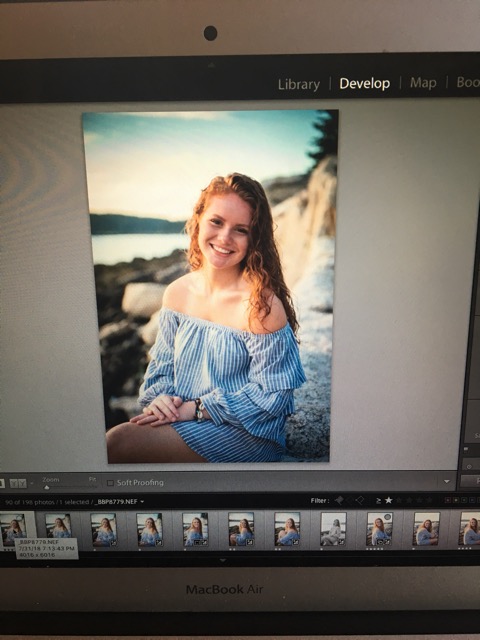
Task: Open the Develop module
Action: (x=364, y=84)
